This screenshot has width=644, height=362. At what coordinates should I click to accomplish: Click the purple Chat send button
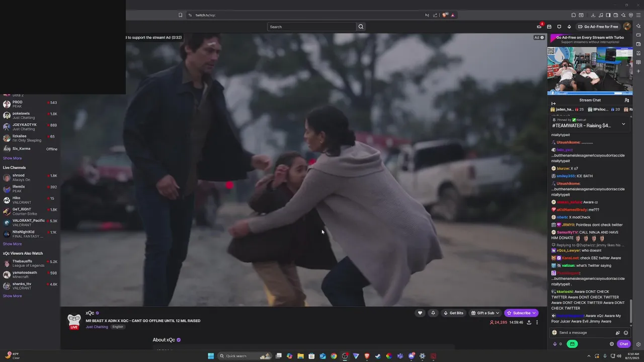pos(623,344)
